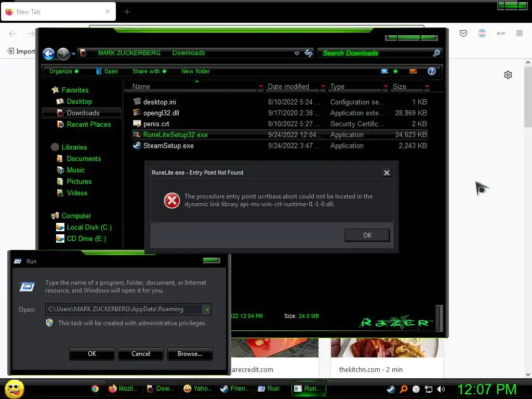Change view with the views icon

(384, 71)
